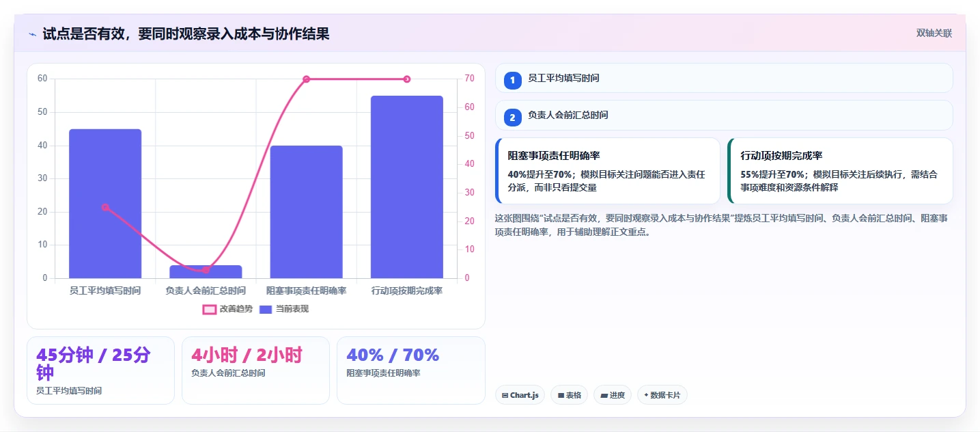This screenshot has height=432, width=980.
Task: Click the 进度 tag
Action: click(x=613, y=395)
